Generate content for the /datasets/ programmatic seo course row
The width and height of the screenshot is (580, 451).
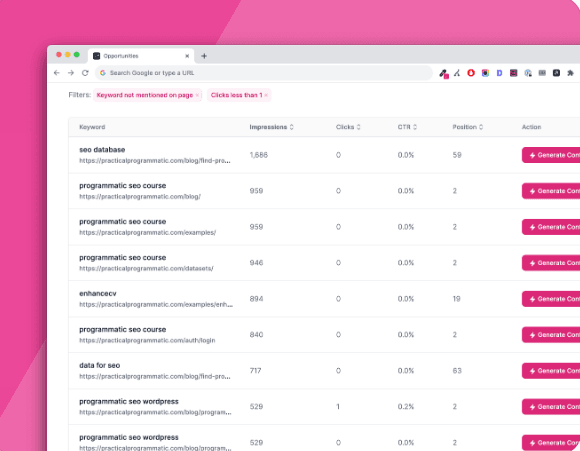click(551, 263)
